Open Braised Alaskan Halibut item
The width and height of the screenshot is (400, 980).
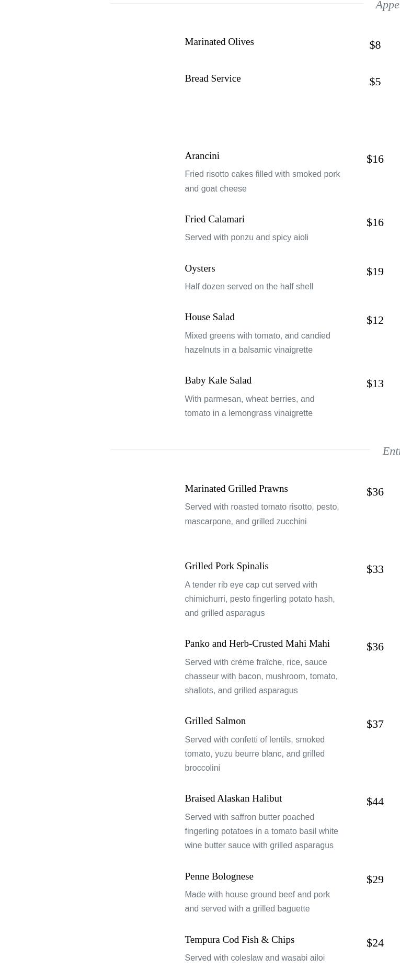pyautogui.click(x=233, y=798)
